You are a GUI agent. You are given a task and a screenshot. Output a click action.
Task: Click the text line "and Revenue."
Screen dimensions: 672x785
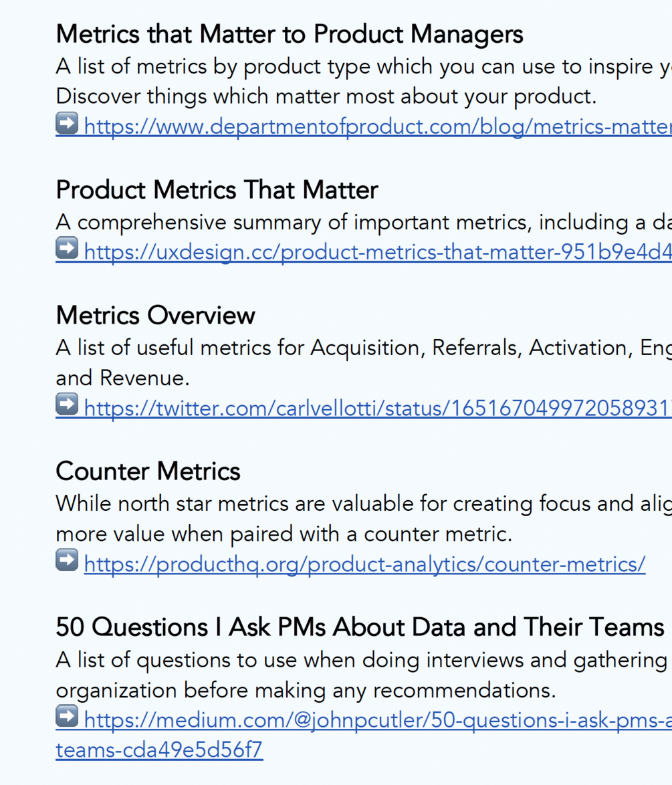pos(123,378)
